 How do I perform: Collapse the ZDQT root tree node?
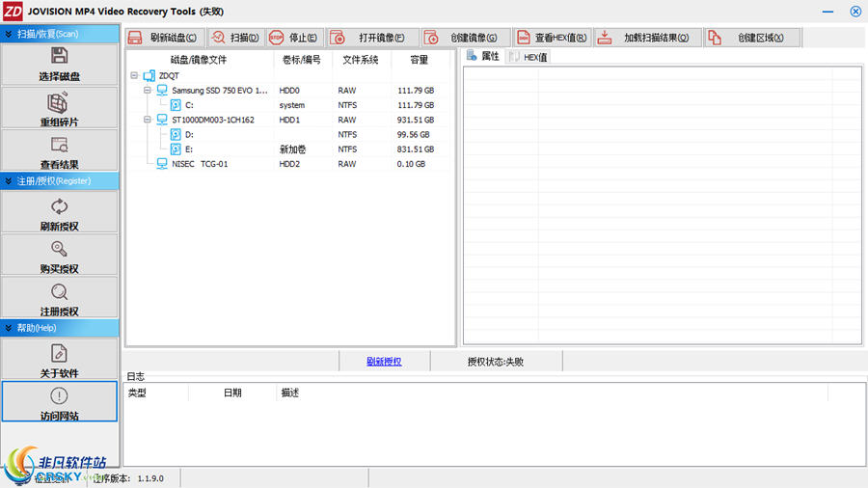coord(134,75)
